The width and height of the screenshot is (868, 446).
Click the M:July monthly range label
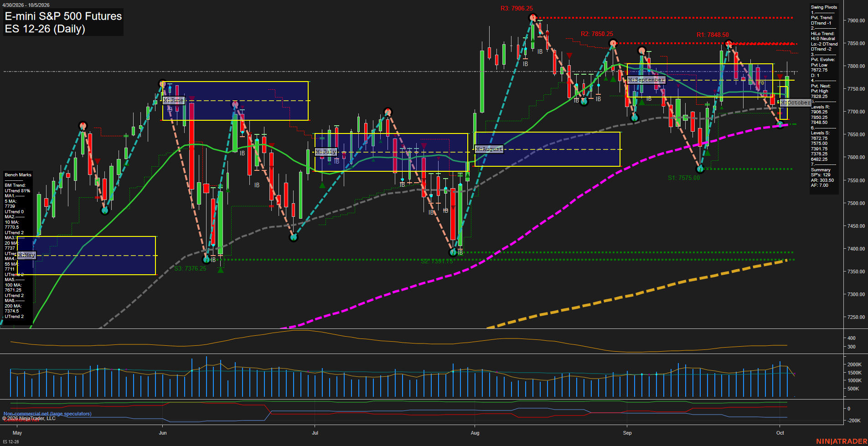point(326,152)
